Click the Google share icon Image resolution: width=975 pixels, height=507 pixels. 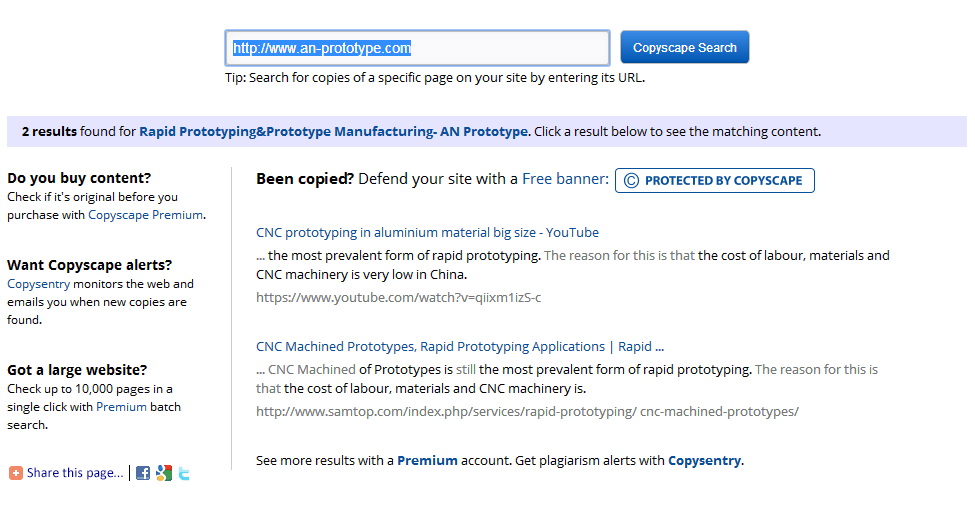pos(164,473)
